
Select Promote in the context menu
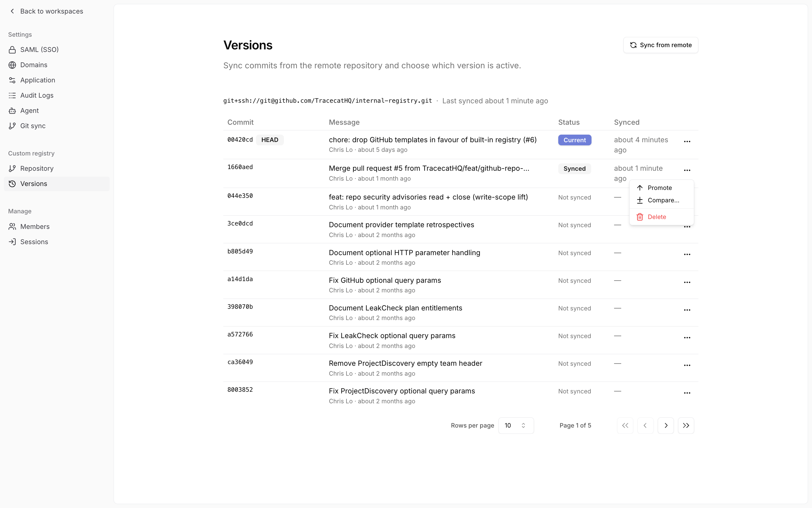coord(661,188)
